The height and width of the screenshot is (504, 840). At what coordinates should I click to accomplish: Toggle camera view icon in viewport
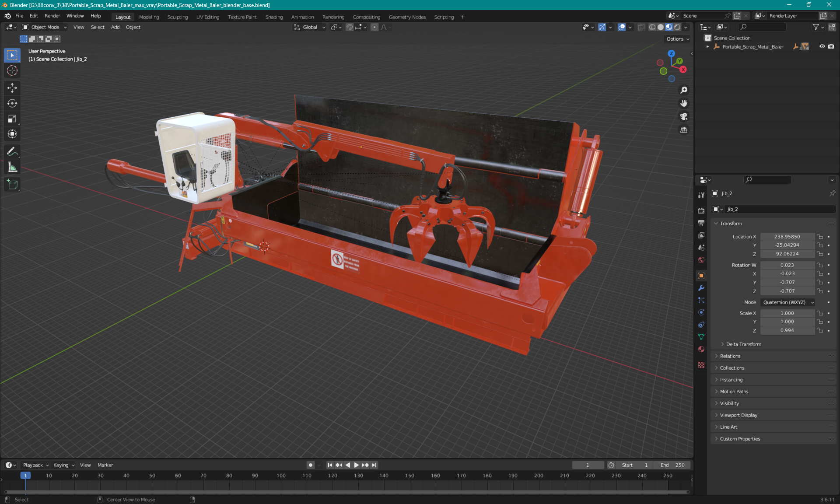(x=684, y=116)
